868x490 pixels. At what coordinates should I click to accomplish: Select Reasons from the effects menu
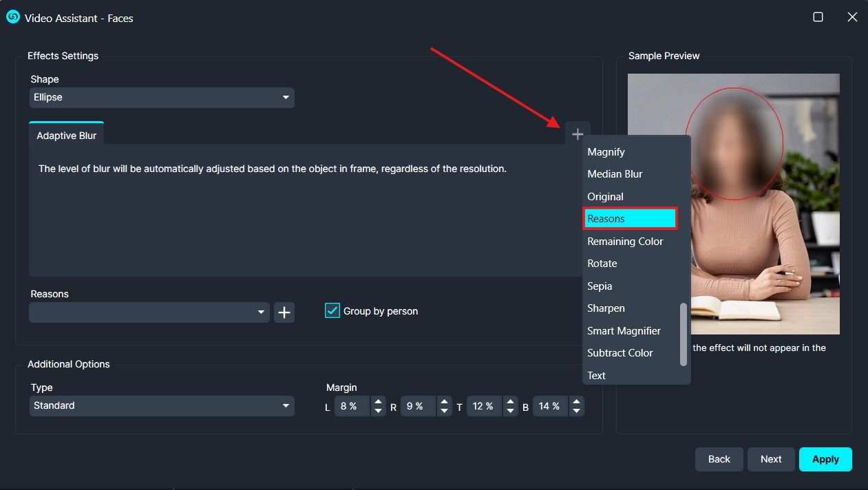pyautogui.click(x=630, y=219)
